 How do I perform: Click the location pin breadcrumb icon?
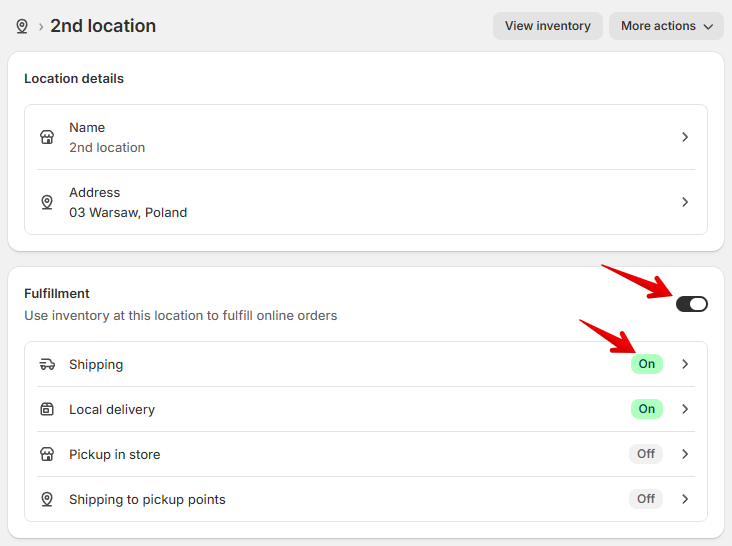(22, 26)
